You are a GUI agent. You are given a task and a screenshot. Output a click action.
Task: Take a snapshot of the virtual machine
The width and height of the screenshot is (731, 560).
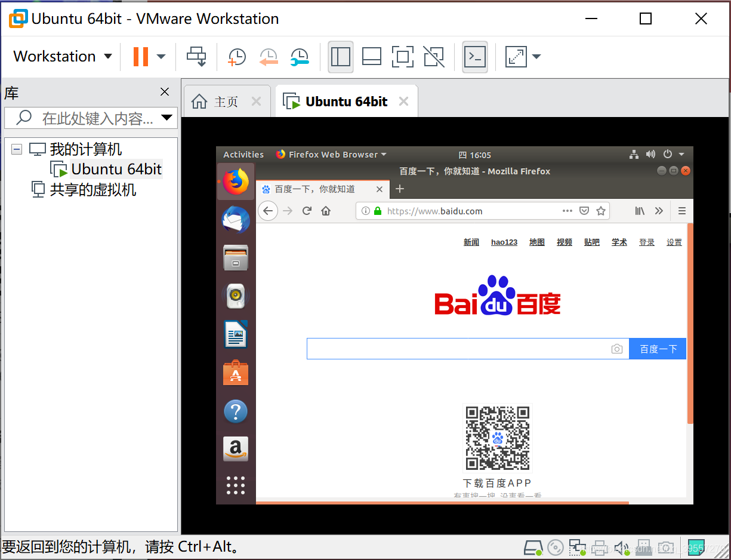[236, 57]
